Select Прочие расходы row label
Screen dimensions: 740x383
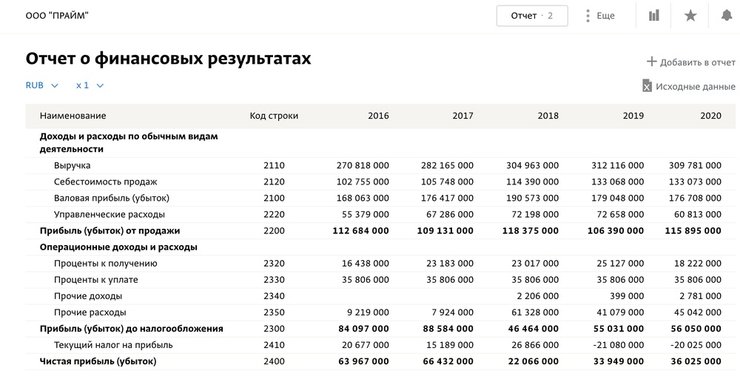click(x=90, y=312)
